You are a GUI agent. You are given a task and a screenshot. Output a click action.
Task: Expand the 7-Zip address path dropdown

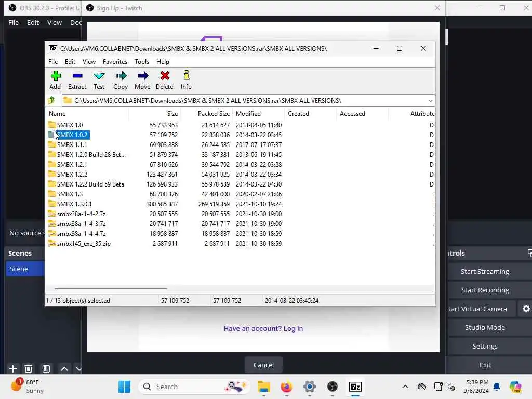(430, 101)
